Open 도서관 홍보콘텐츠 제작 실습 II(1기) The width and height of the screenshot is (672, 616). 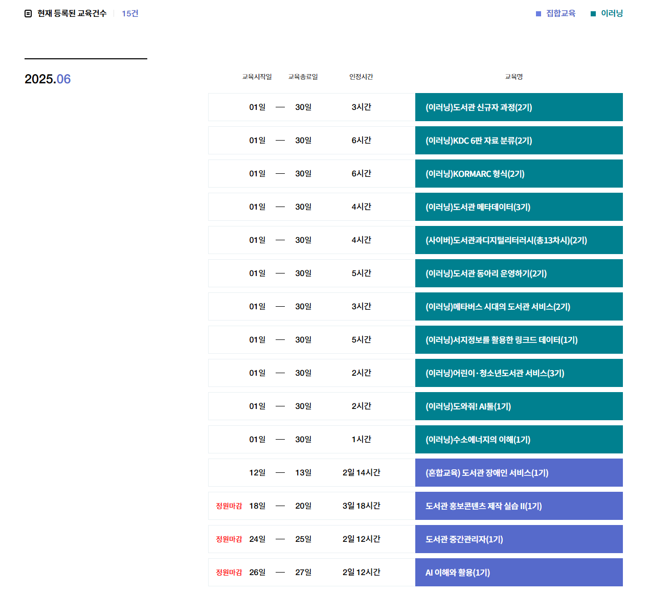click(519, 506)
